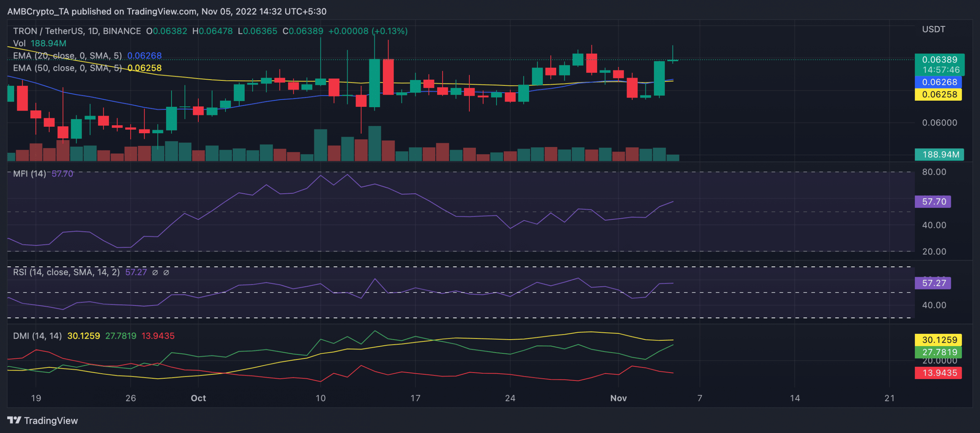The height and width of the screenshot is (433, 980).
Task: Click the green volume tag 188.94M
Action: click(x=939, y=155)
